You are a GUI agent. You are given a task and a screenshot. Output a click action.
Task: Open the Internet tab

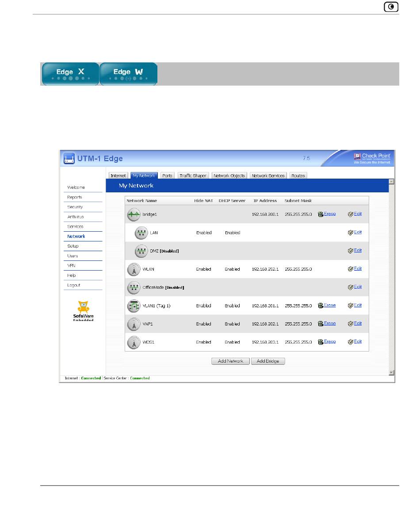click(x=118, y=176)
